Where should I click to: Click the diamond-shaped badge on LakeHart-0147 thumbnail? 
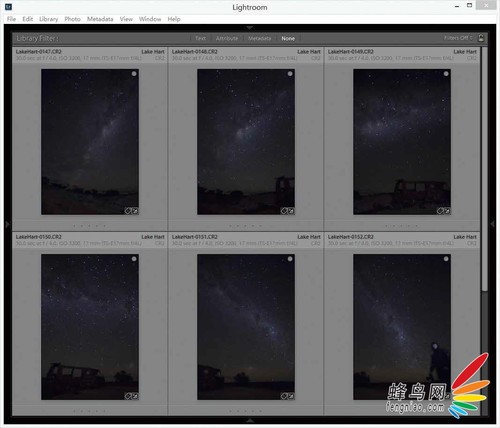(x=128, y=211)
